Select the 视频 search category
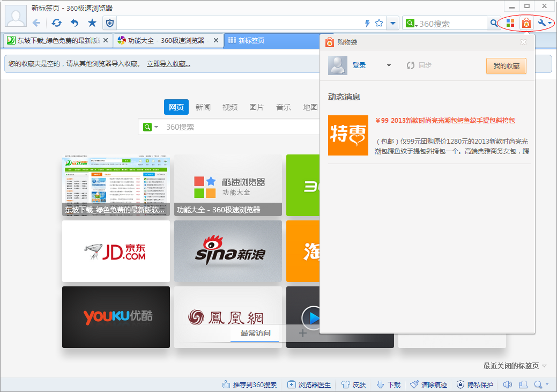 (230, 107)
